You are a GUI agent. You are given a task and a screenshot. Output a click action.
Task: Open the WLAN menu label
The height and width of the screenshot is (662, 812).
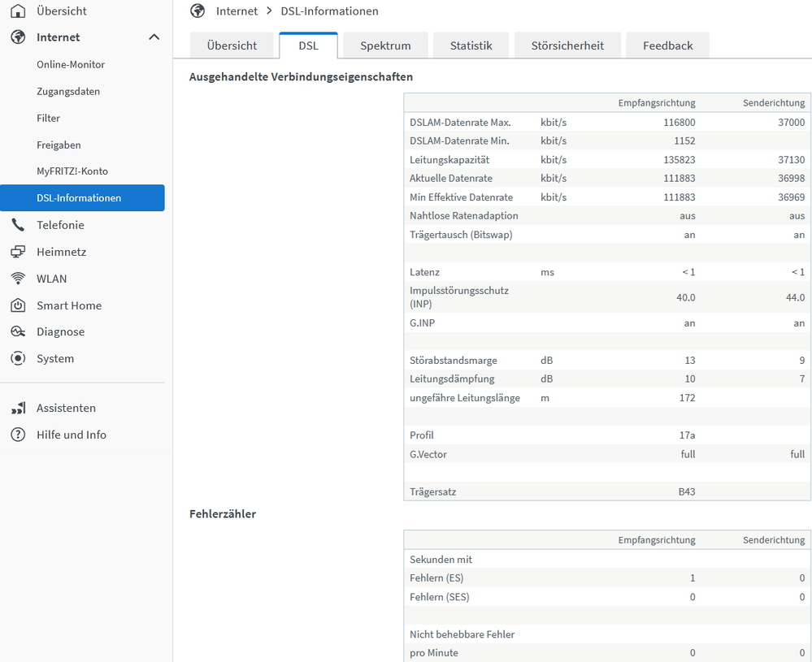pos(51,279)
